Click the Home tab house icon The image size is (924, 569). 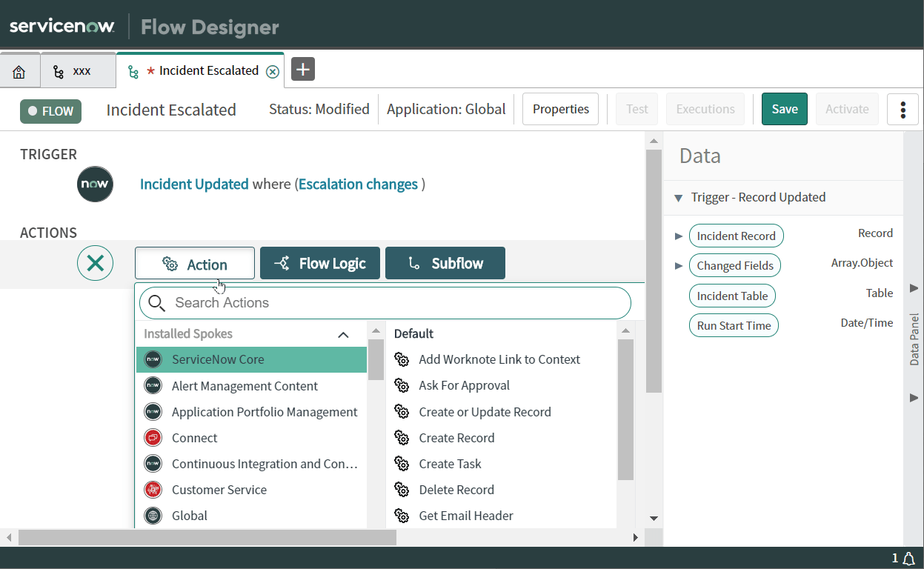20,70
